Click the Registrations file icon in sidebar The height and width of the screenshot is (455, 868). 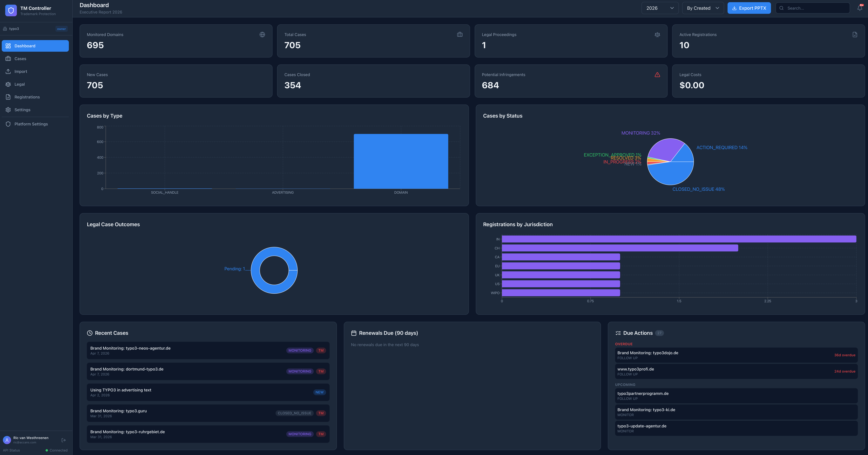(x=8, y=97)
